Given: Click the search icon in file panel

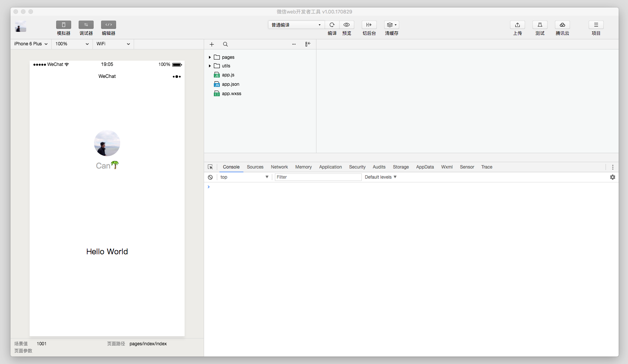Looking at the screenshot, I should tap(225, 44).
